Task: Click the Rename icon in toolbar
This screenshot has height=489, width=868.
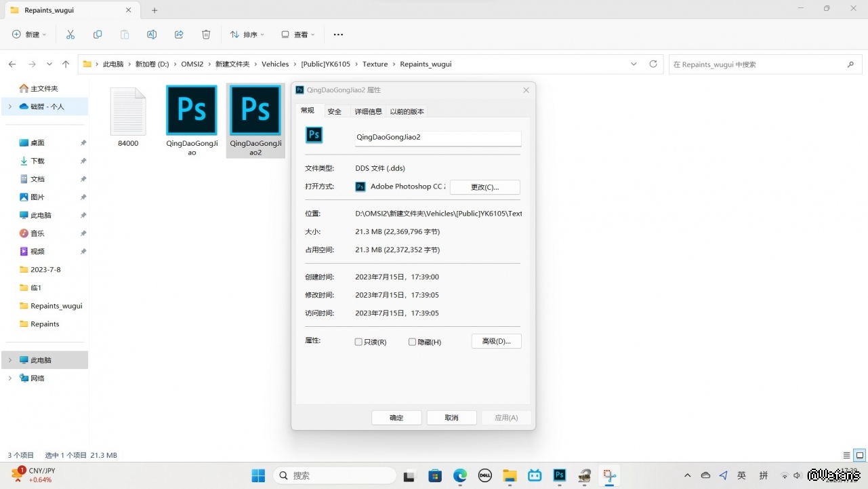Action: point(152,35)
